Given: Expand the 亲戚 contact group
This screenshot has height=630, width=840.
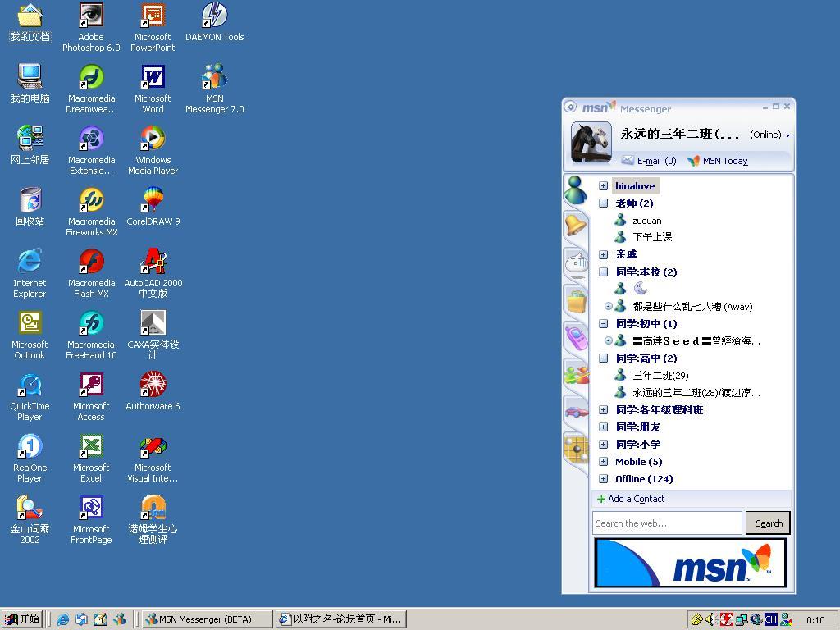Looking at the screenshot, I should (603, 254).
